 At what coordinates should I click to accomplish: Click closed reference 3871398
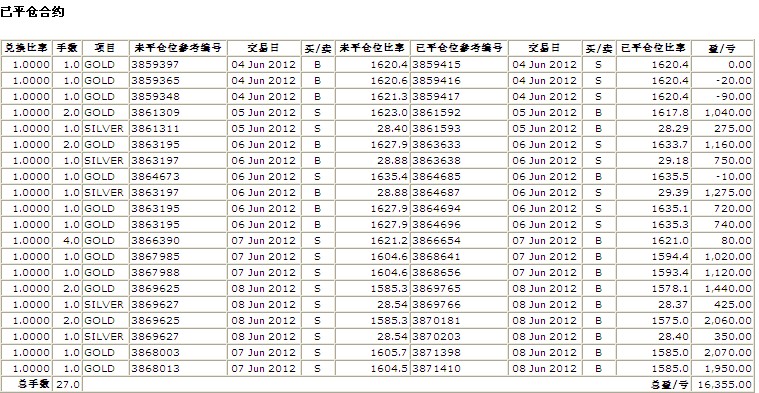436,352
